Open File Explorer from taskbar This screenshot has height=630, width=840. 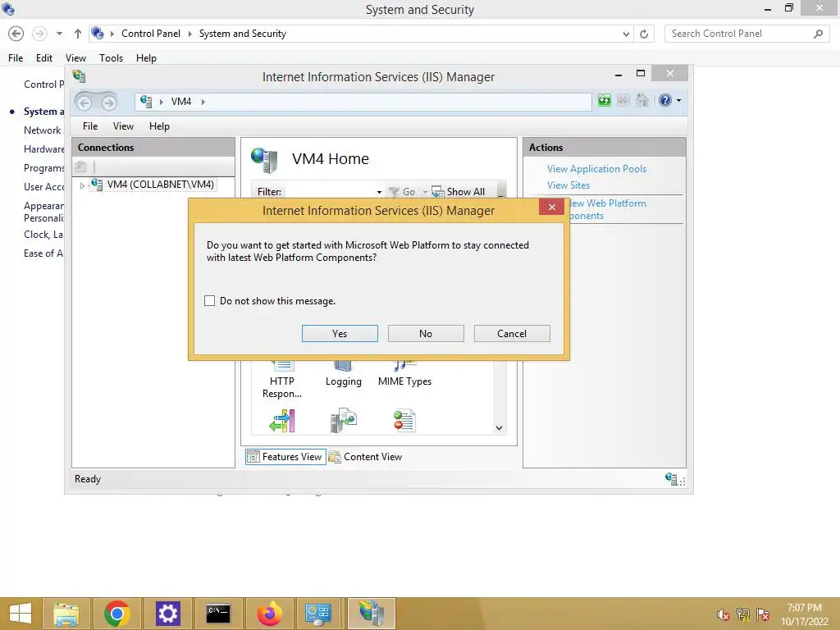[x=66, y=614]
